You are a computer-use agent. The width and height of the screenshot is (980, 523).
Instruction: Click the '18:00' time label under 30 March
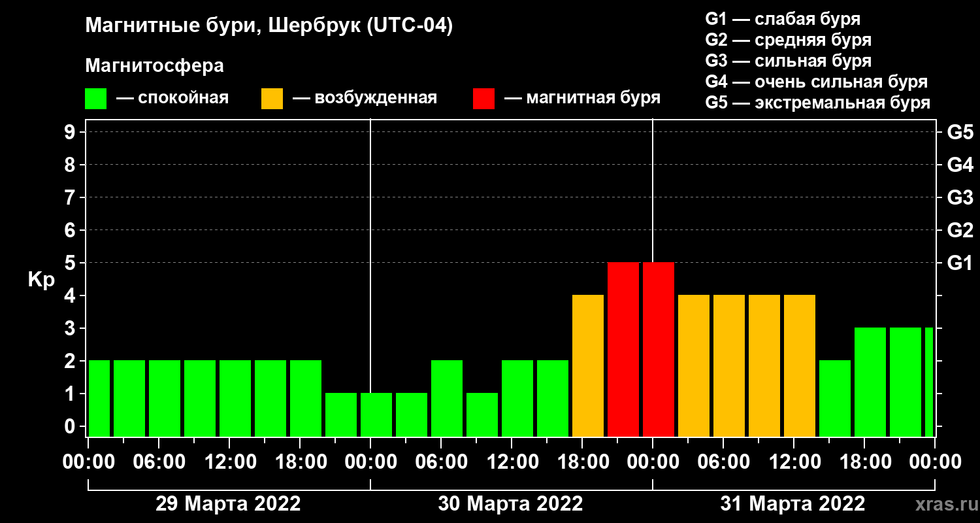coord(582,462)
